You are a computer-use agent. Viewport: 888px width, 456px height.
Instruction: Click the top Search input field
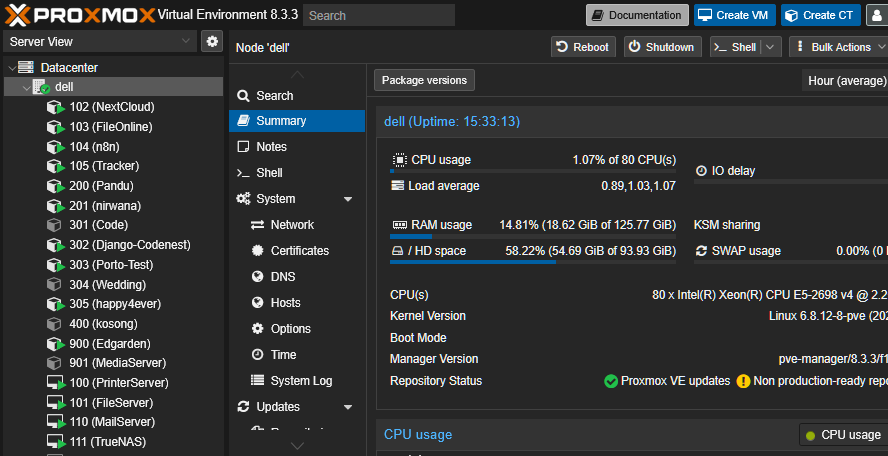[379, 15]
